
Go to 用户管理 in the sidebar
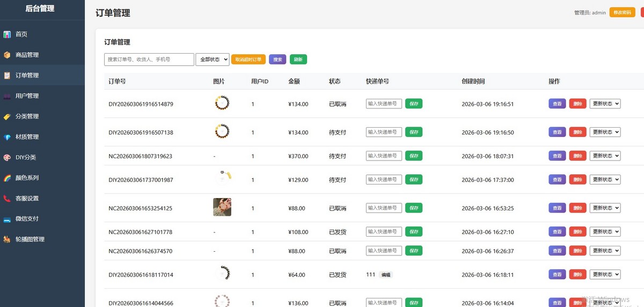(x=42, y=96)
